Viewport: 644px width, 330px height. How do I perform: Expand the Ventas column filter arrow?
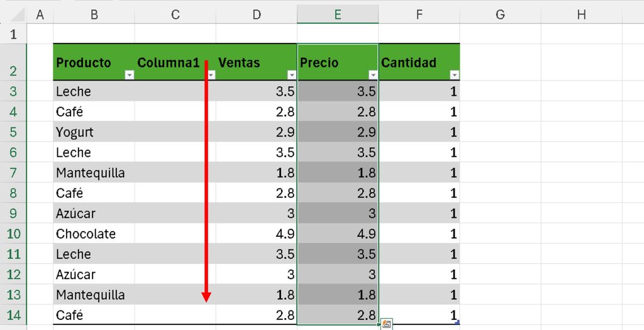pos(292,75)
